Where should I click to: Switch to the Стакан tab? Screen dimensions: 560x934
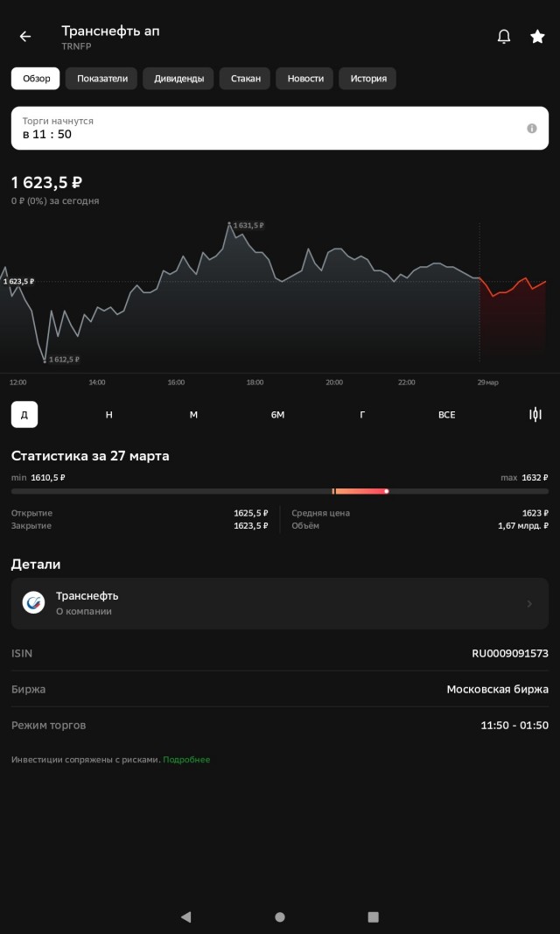coord(245,79)
